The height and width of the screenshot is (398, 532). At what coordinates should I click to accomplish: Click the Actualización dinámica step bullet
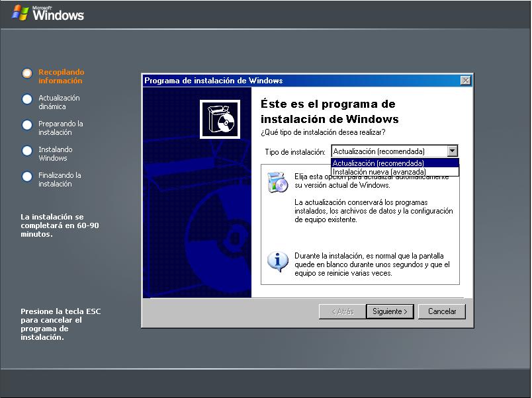coord(27,99)
